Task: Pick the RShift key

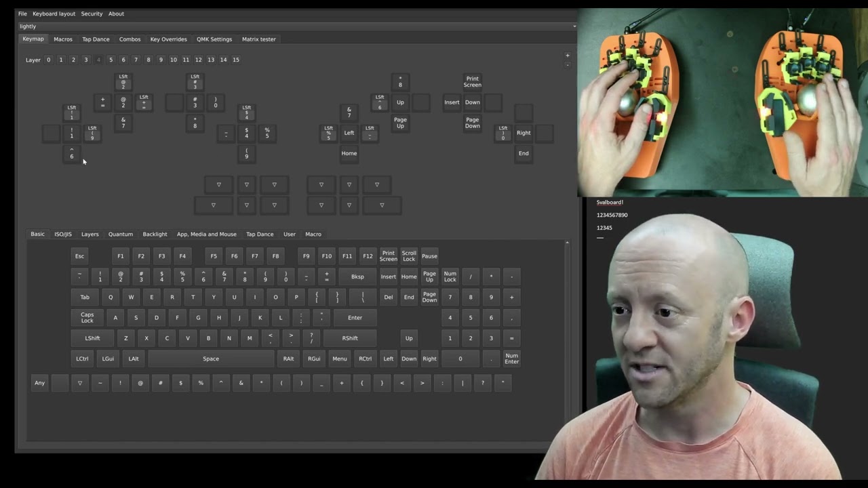Action: 350,338
